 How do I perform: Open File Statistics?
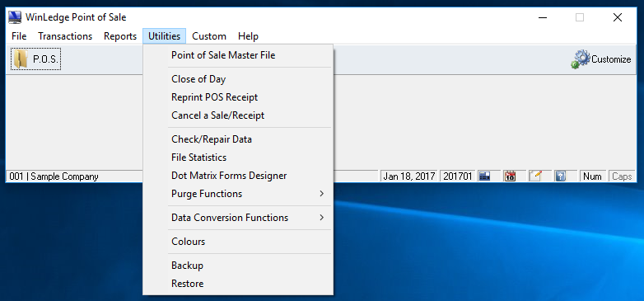coord(238,158)
